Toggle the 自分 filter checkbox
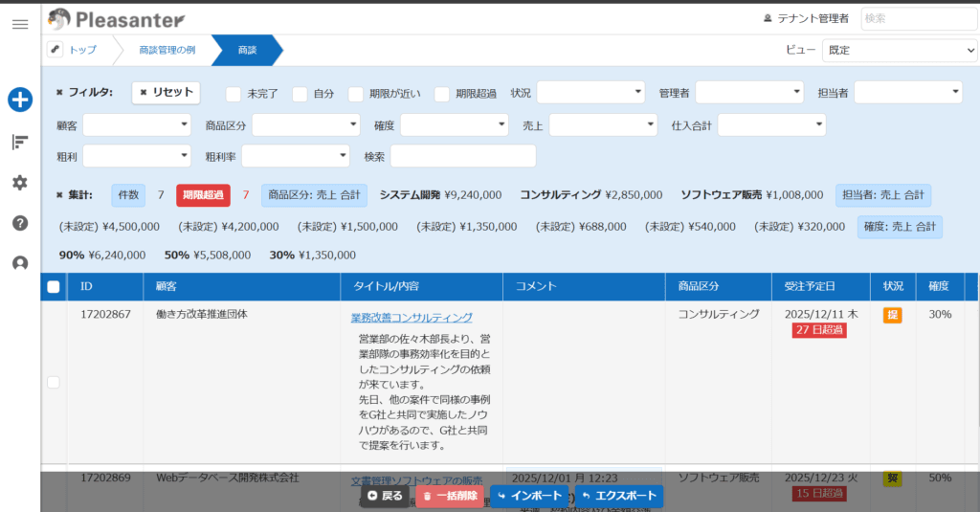Viewport: 980px width, 512px height. point(300,94)
